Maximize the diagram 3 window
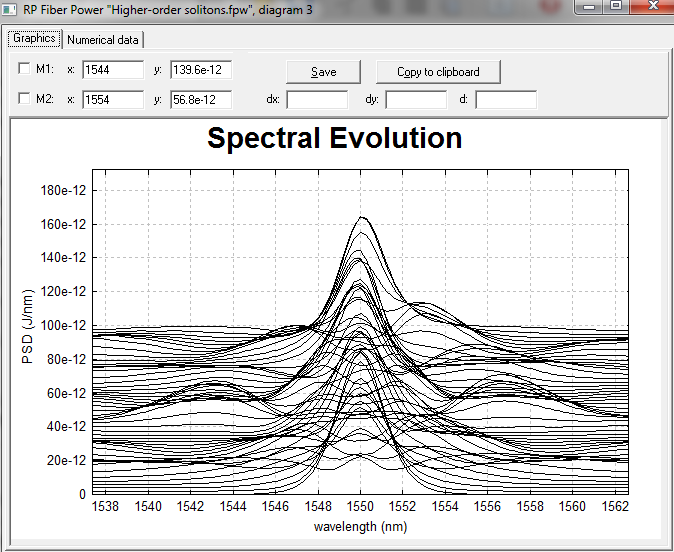 (x=616, y=7)
